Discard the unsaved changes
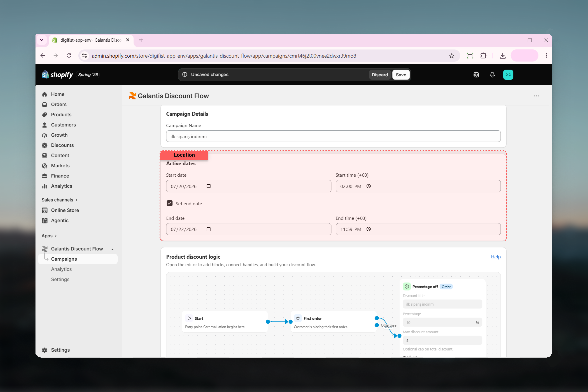This screenshot has width=588, height=392. [380, 74]
